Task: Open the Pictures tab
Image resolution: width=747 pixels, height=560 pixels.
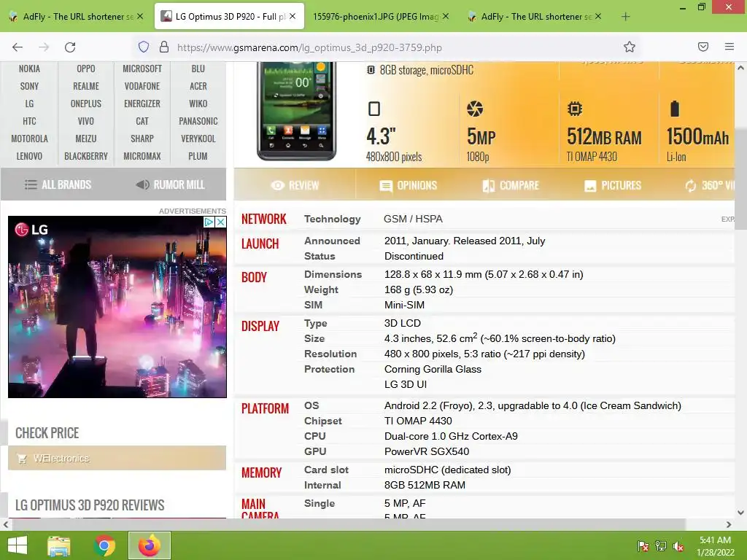Action: (x=613, y=185)
